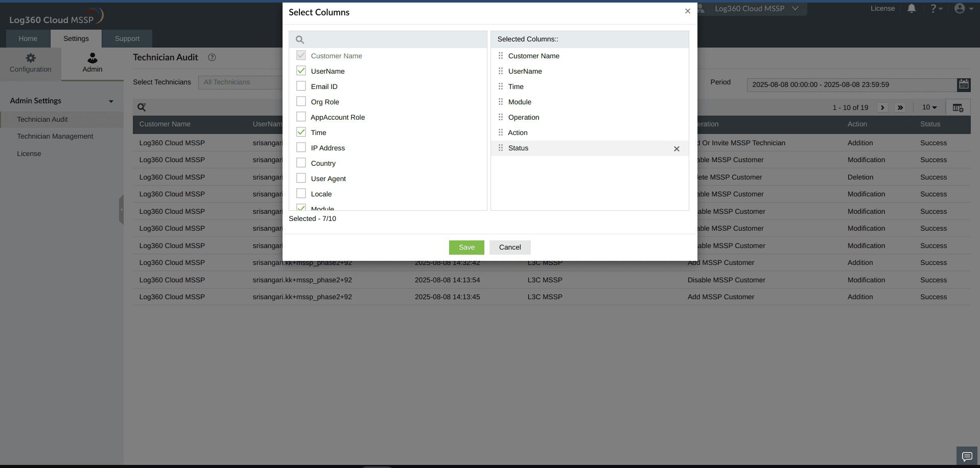Click the search icon in Select Columns dialog

300,39
